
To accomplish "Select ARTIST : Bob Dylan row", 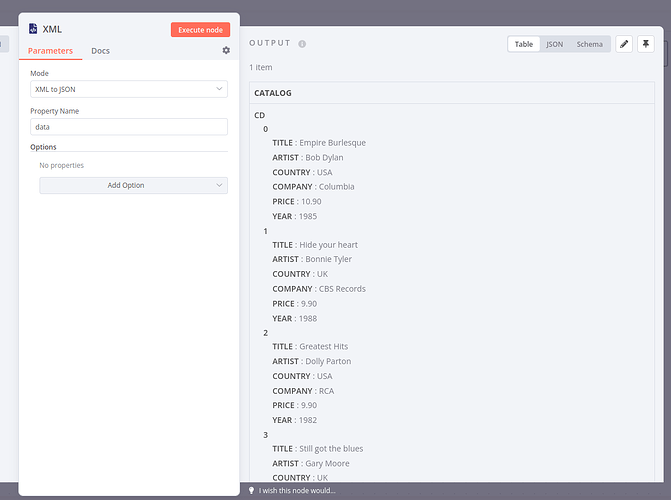I will (x=308, y=158).
